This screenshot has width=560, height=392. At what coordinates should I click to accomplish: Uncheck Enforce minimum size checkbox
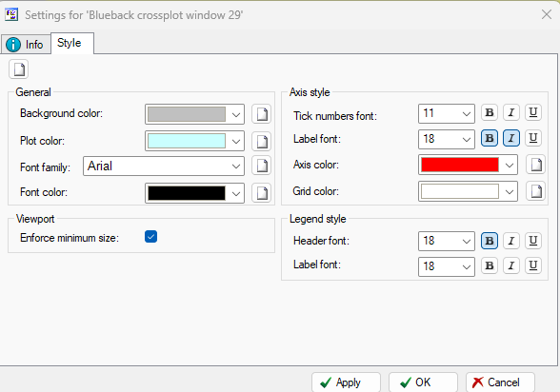click(150, 237)
